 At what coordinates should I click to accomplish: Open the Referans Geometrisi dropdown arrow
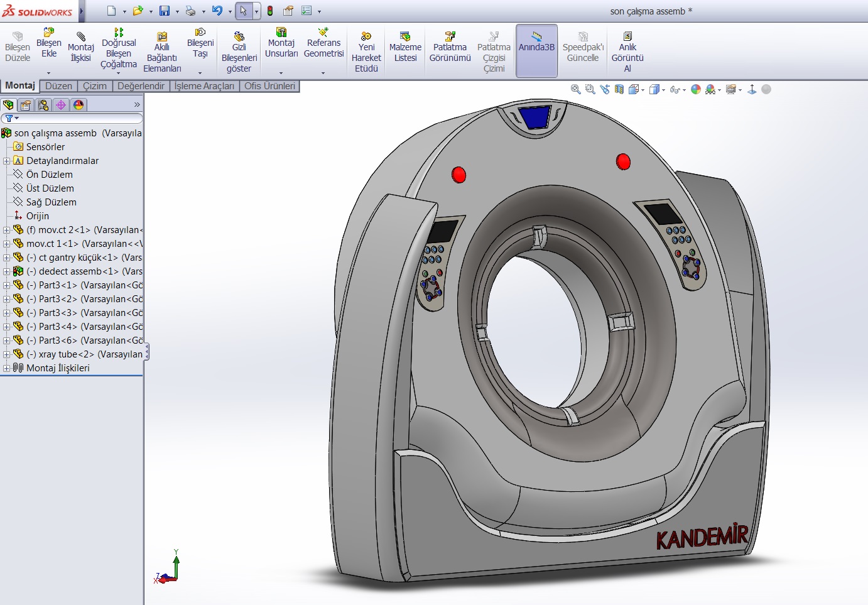point(323,73)
